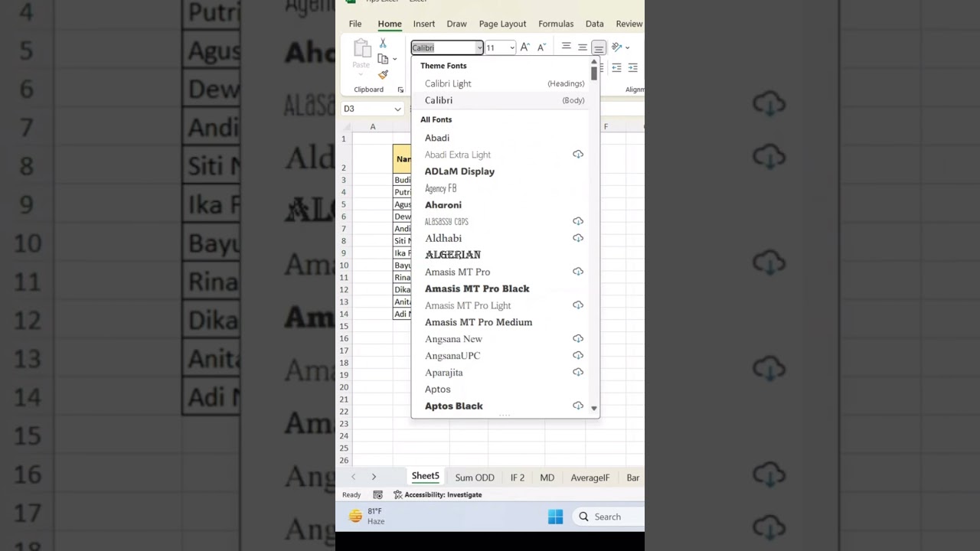Click the cloud icon beside Angsana New
980x551 pixels.
click(578, 338)
